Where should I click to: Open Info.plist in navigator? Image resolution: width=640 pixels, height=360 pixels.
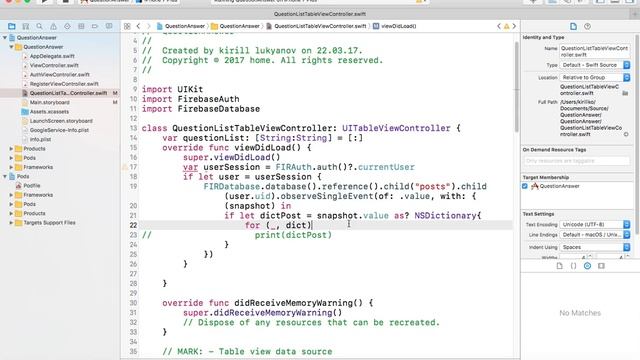click(40, 139)
